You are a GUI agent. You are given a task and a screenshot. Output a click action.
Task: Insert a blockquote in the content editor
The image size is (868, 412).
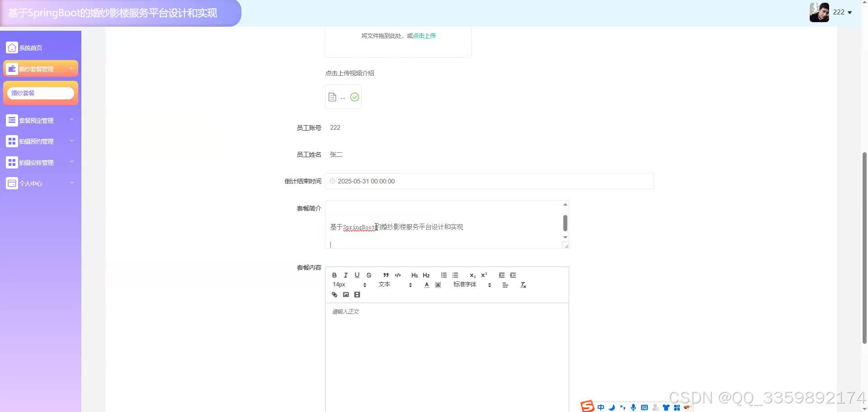[x=386, y=275]
